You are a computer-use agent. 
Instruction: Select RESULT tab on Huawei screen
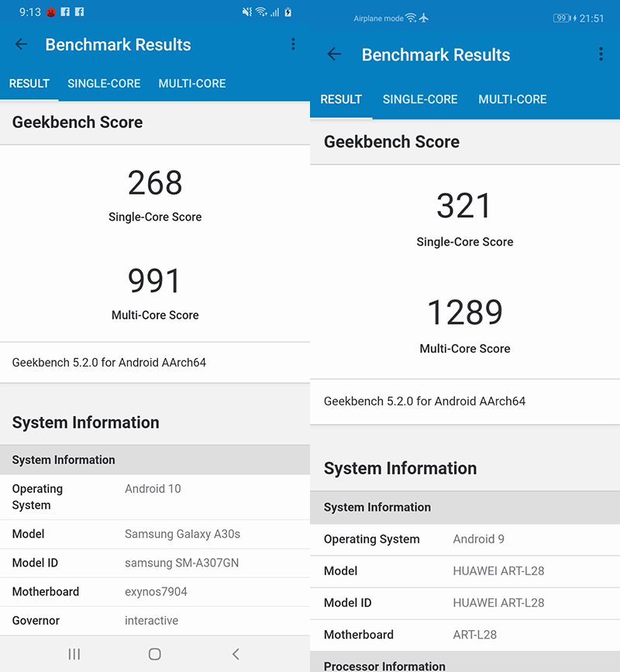click(341, 99)
